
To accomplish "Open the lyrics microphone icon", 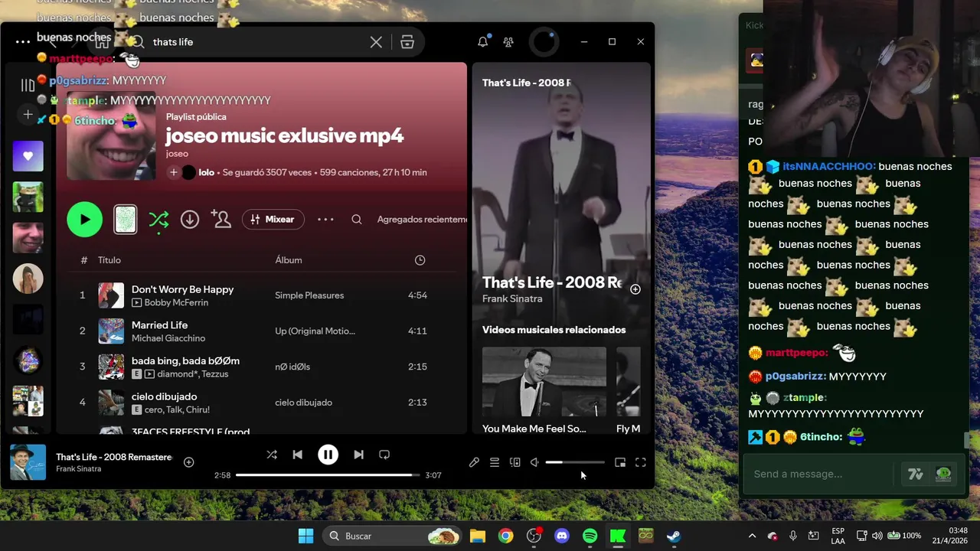I will [x=474, y=462].
